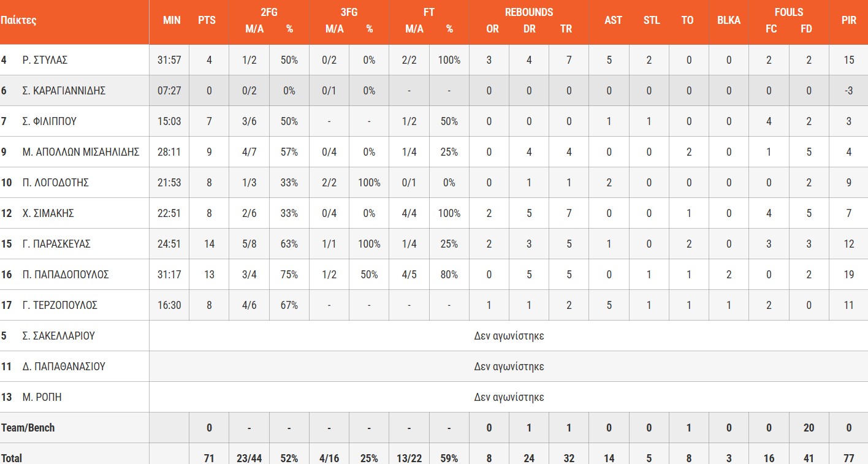Select the Team/Bench row label
868x464 pixels.
28,428
